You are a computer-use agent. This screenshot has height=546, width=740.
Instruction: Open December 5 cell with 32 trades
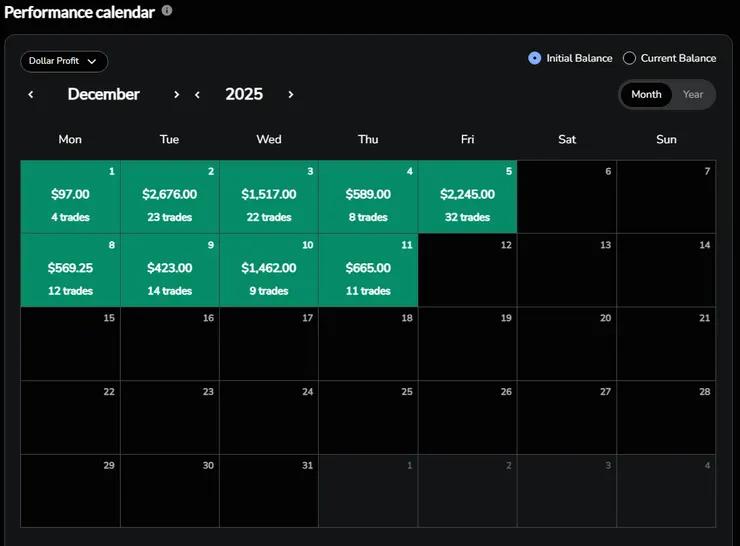(468, 197)
